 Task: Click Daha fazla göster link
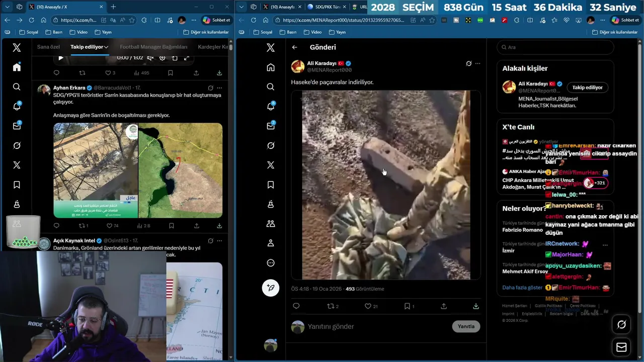[522, 288]
